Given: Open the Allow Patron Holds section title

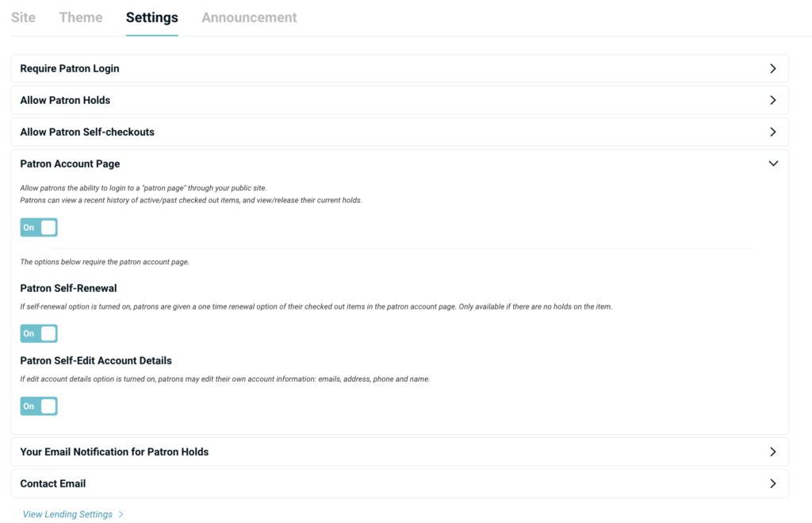Looking at the screenshot, I should 65,101.
